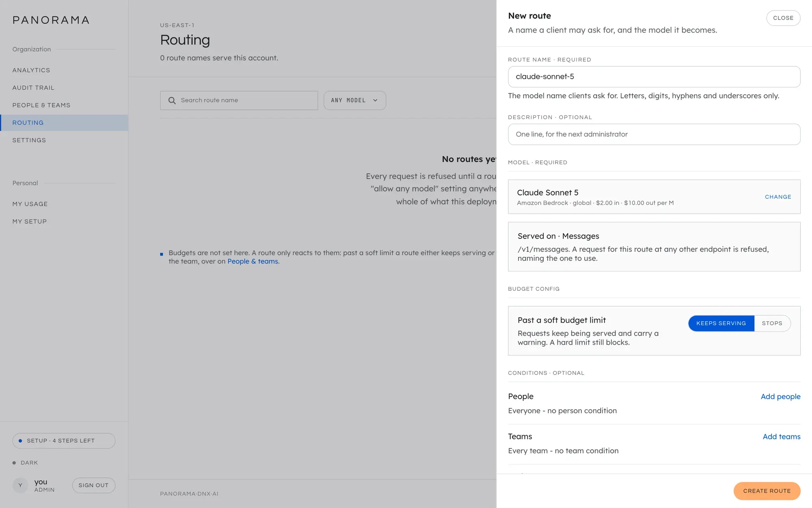Select Keeps Serving budget option
This screenshot has height=508, width=812.
[721, 323]
